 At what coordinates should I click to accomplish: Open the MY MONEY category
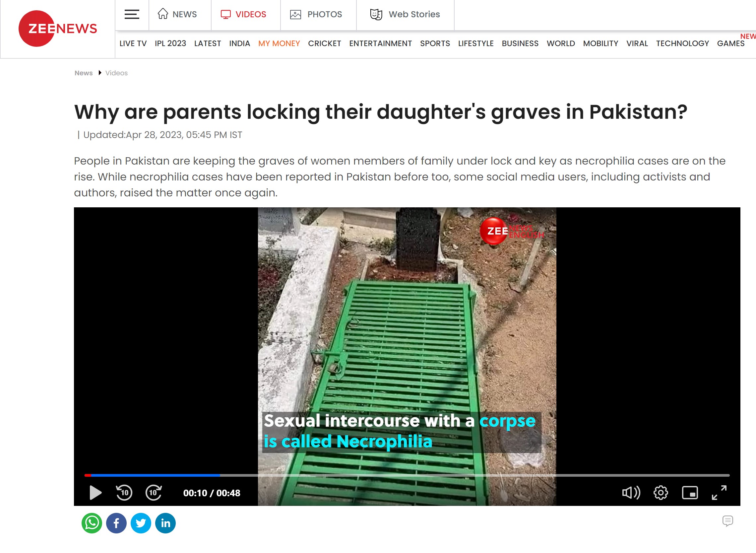coord(279,43)
